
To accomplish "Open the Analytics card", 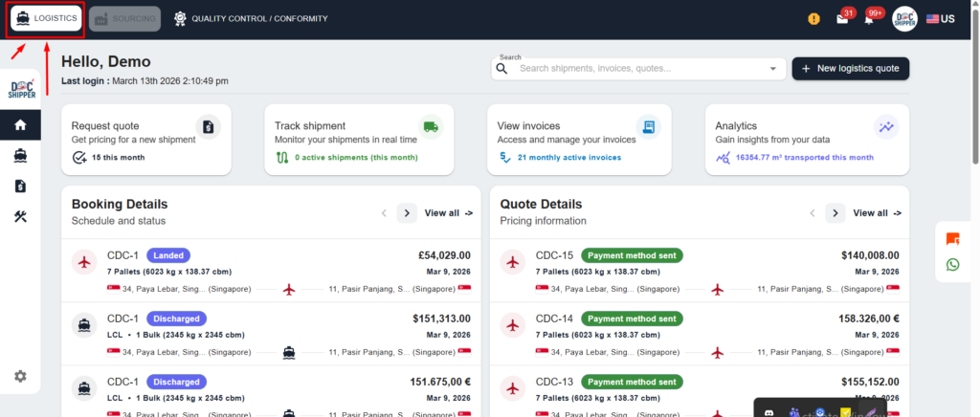I will [807, 140].
